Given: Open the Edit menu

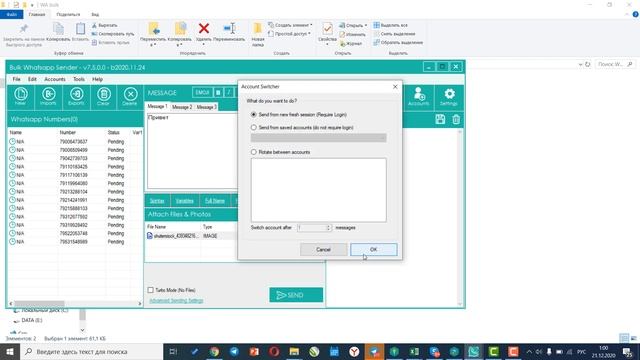Looking at the screenshot, I should (x=32, y=79).
